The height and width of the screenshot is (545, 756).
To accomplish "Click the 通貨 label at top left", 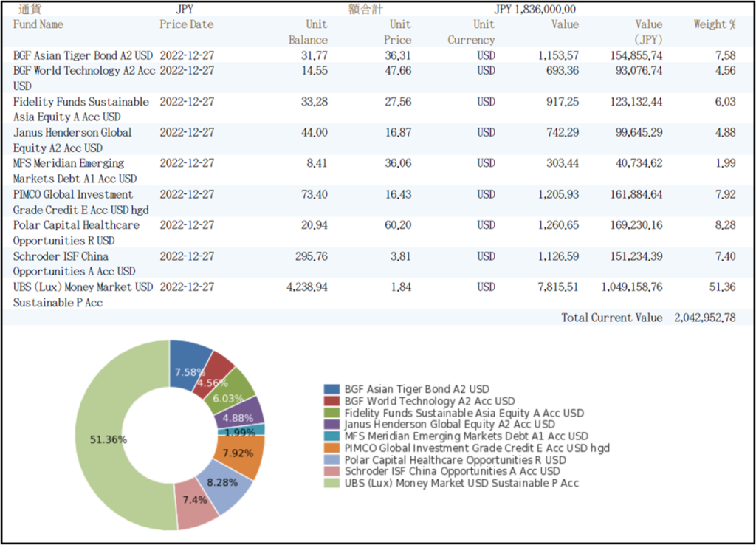I will coord(30,9).
